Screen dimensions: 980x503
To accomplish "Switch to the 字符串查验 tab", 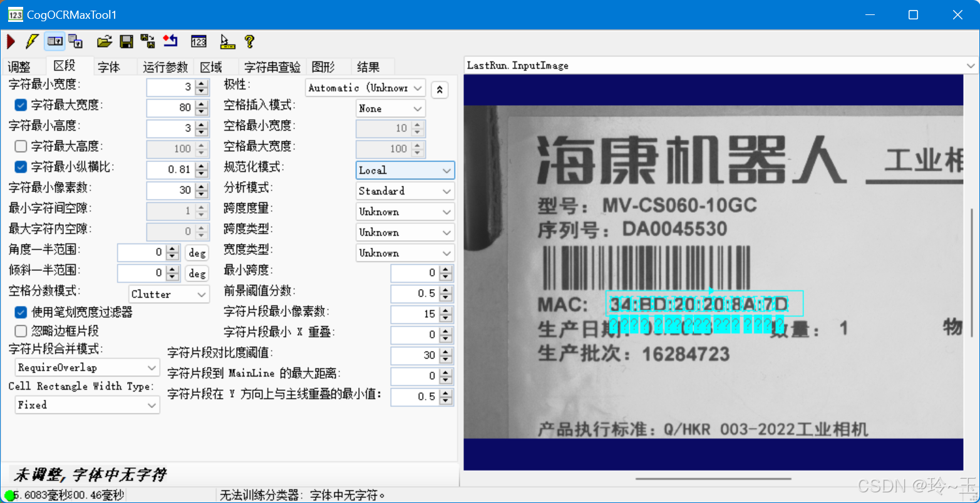I will (272, 67).
